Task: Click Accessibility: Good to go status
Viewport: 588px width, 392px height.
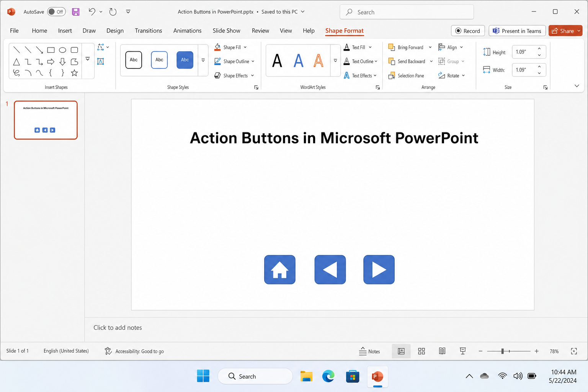Action: pyautogui.click(x=134, y=351)
